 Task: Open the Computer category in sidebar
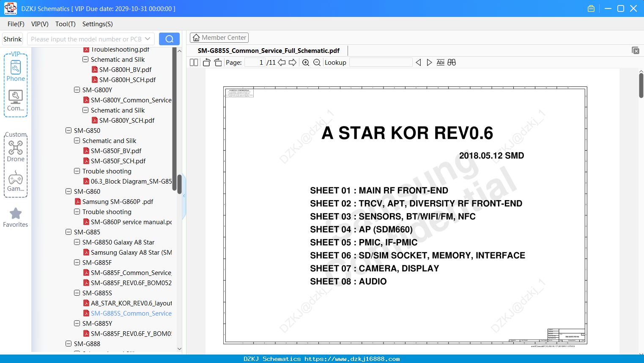click(16, 101)
